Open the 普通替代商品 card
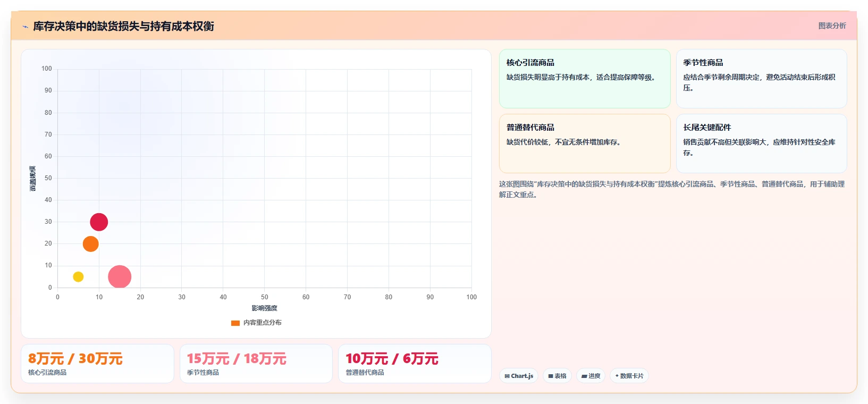Viewport: 868px width, 404px height. coord(585,144)
